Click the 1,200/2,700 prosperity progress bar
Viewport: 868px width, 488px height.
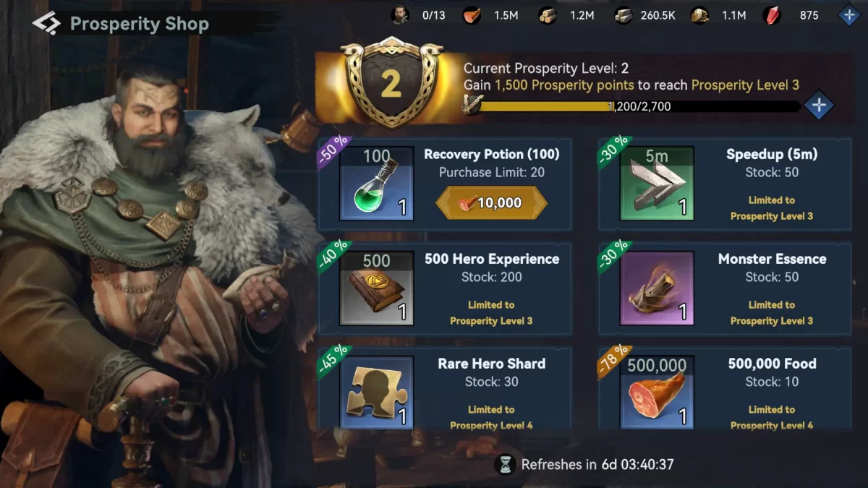(x=639, y=106)
